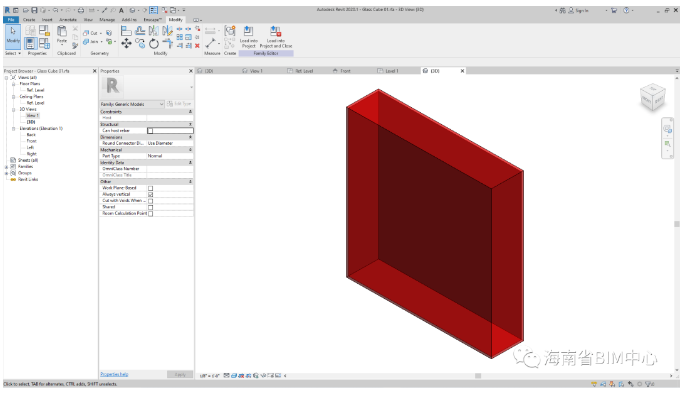Enable the Room Calculation Point checkbox
This screenshot has height=395, width=688.
(150, 214)
